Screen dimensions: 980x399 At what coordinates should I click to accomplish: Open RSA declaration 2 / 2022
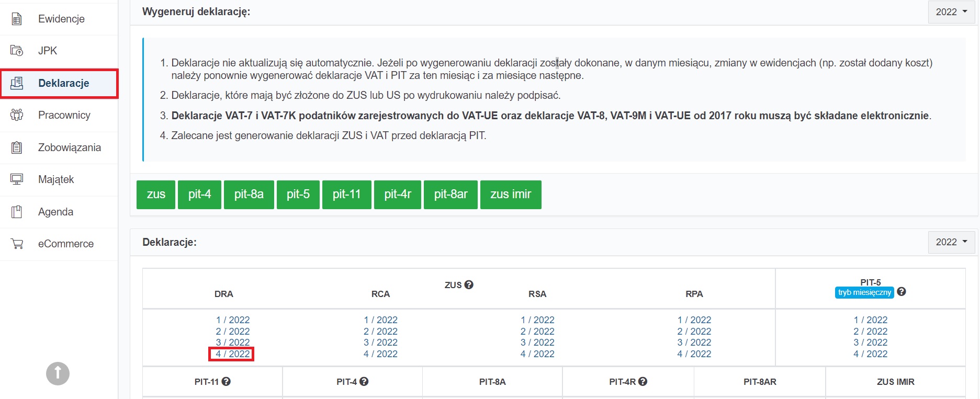point(537,332)
